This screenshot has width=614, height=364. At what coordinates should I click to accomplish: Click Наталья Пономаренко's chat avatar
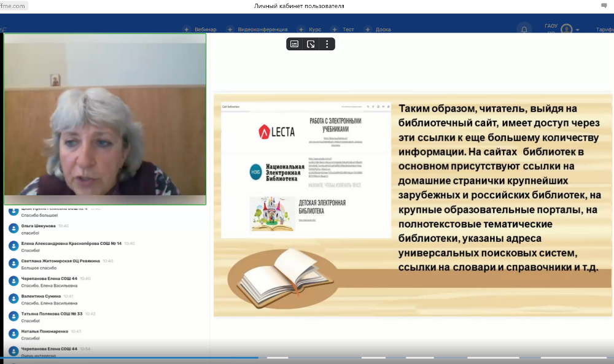(14, 334)
